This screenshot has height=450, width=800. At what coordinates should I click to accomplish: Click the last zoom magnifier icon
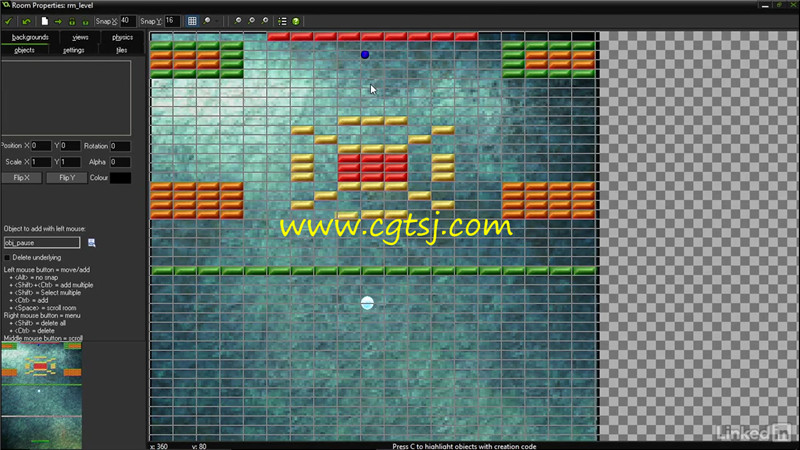click(x=265, y=21)
